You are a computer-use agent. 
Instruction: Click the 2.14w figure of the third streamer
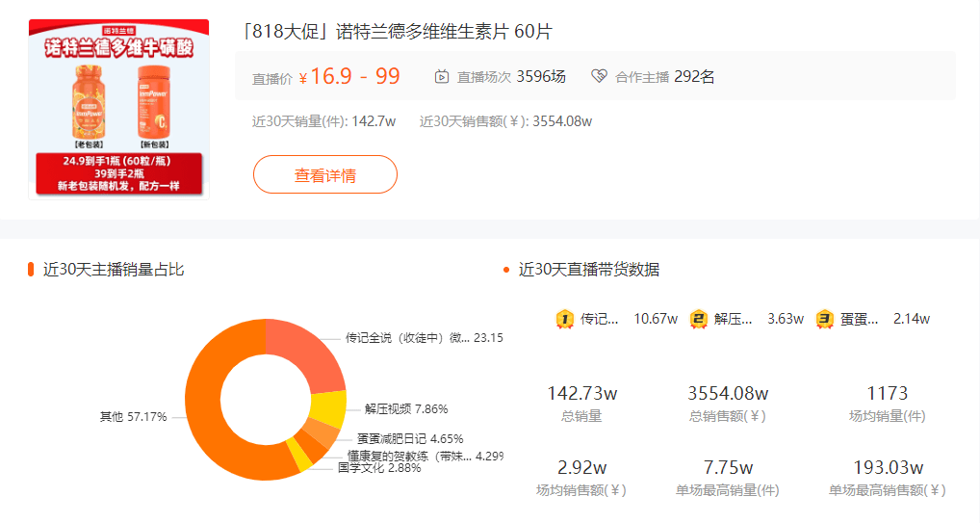[912, 319]
